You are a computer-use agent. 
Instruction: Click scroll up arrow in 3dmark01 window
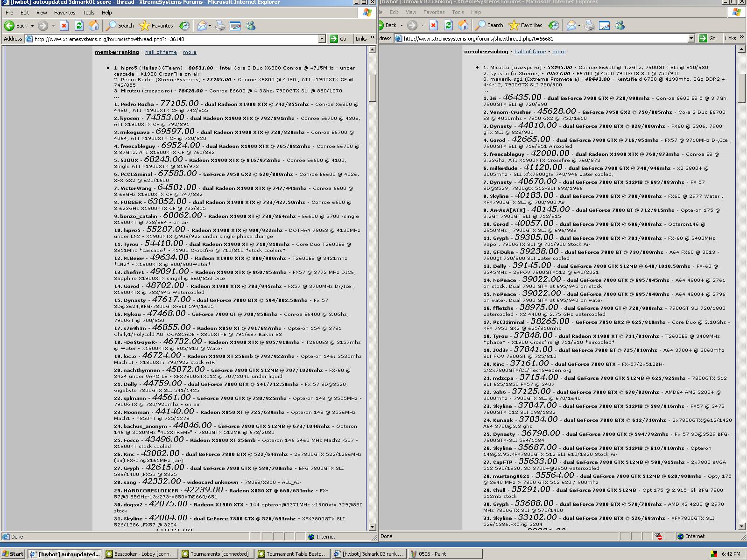(372, 49)
